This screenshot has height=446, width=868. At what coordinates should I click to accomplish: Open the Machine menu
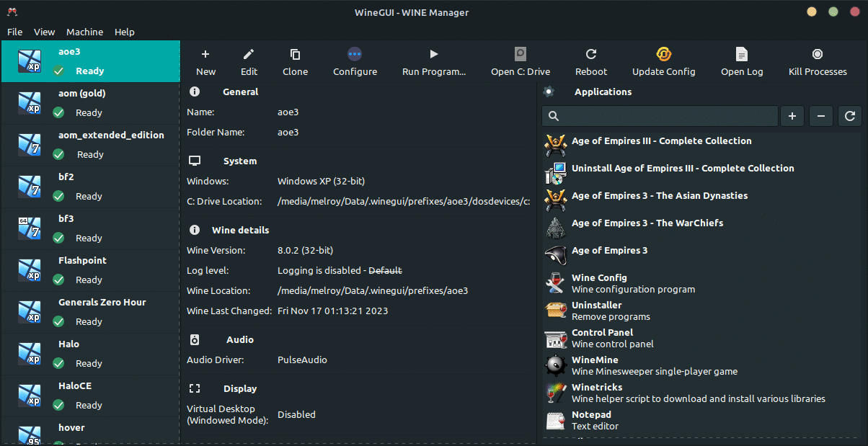coord(84,32)
